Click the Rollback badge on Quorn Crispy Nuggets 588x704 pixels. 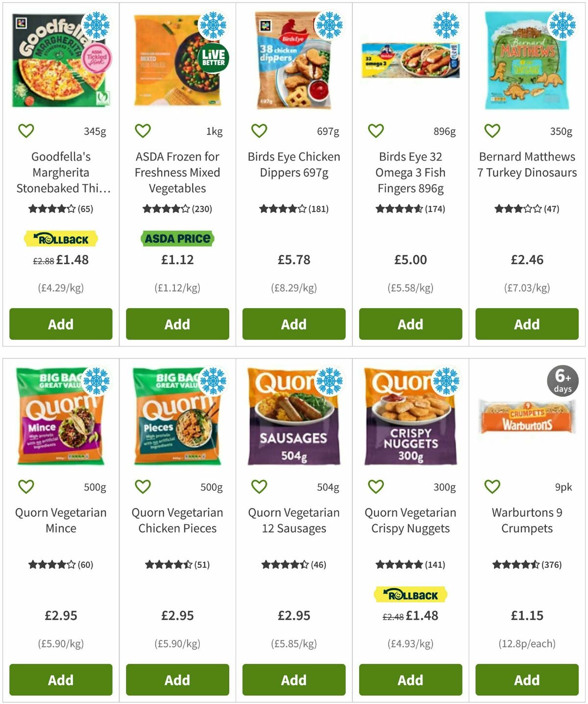coord(410,594)
